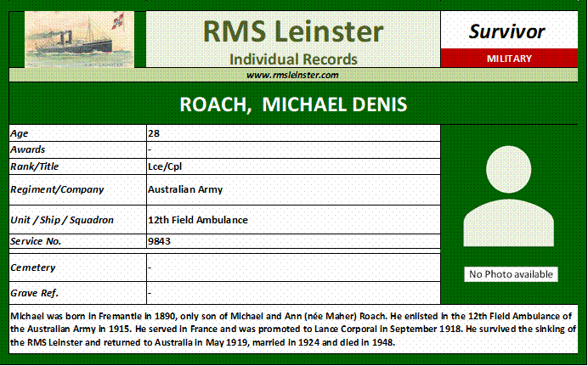Click the ROACH, MICHAEL DENIS name heading
The width and height of the screenshot is (588, 366).
[293, 104]
